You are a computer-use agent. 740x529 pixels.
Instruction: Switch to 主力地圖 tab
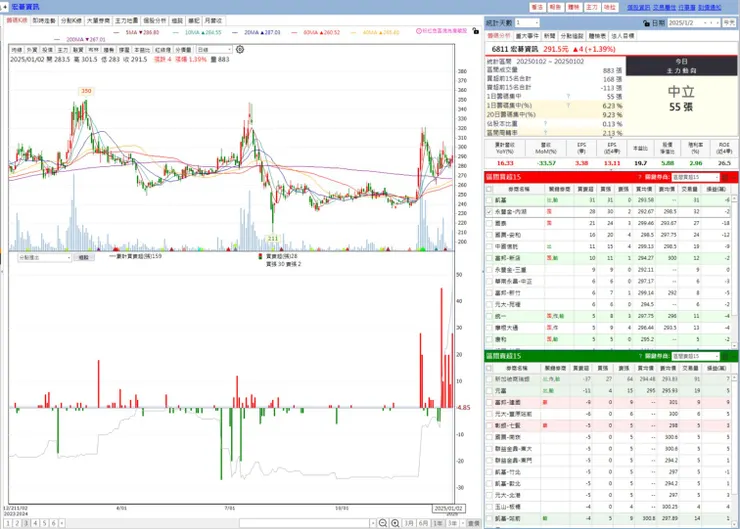[126, 21]
